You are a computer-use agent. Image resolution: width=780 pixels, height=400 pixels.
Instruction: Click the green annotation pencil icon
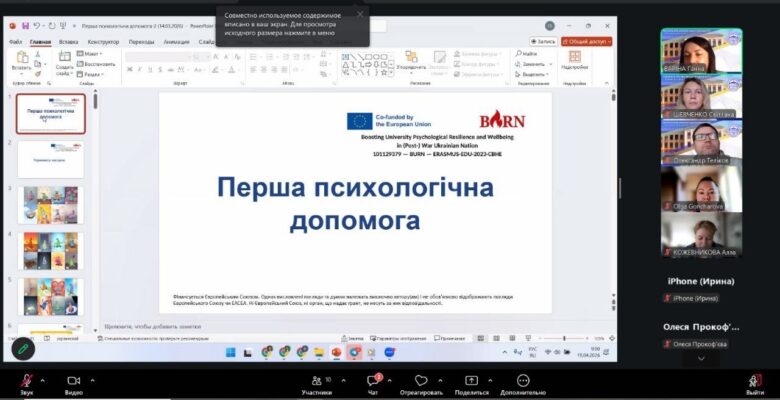(x=22, y=349)
